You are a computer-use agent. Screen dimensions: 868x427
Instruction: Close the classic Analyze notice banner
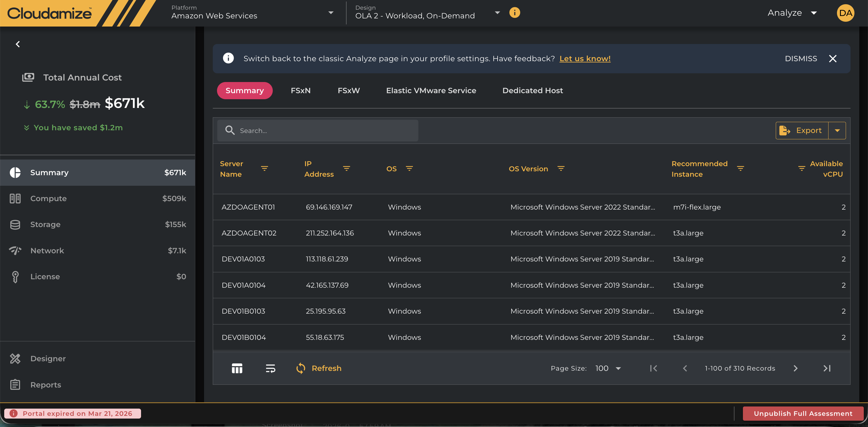tap(833, 59)
